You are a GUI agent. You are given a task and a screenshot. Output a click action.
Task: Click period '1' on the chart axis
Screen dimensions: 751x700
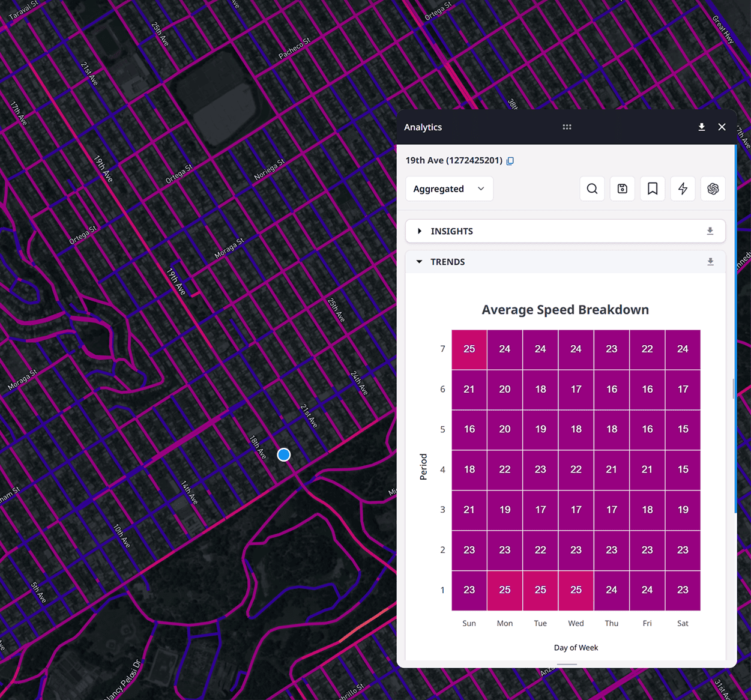(x=443, y=590)
